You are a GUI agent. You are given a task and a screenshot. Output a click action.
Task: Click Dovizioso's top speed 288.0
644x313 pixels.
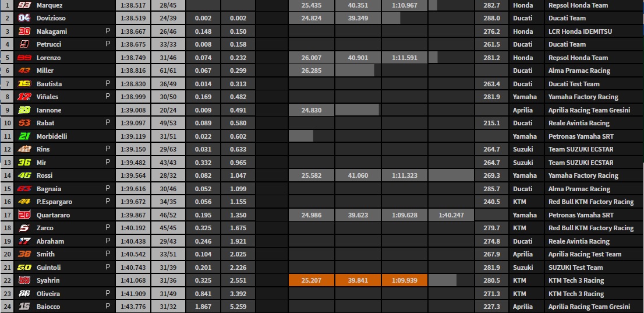coord(491,18)
